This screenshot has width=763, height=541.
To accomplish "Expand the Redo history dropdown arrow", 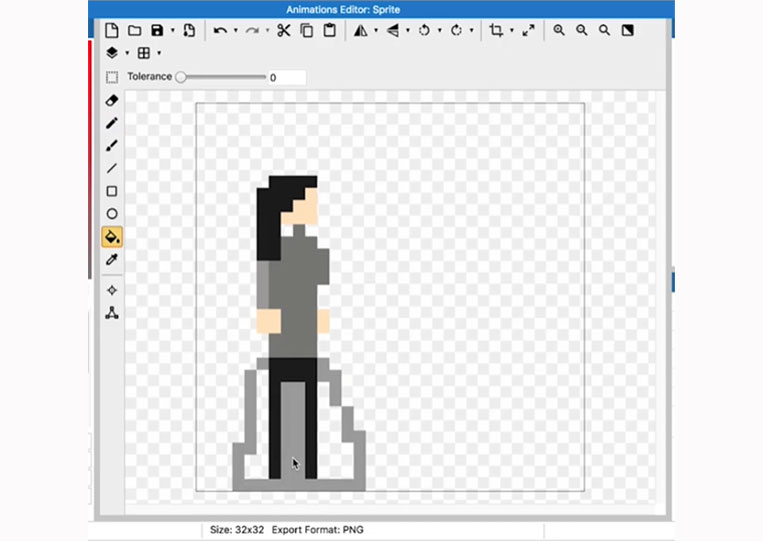I will coord(267,31).
